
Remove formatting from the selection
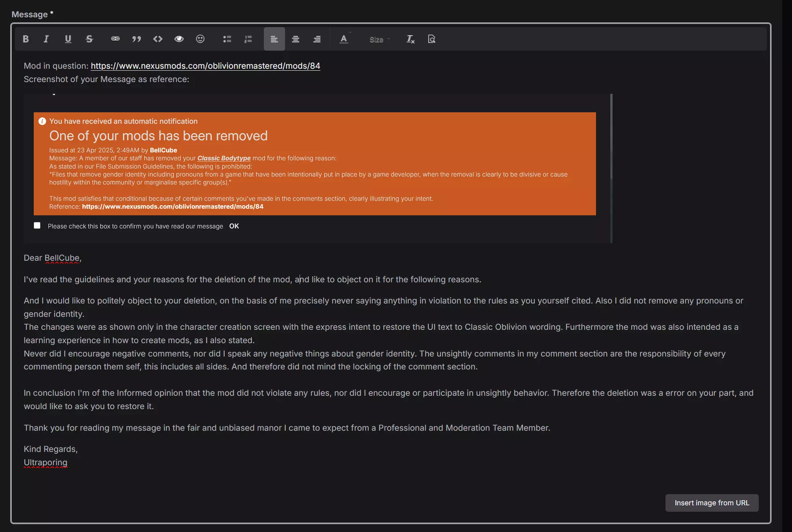tap(410, 39)
